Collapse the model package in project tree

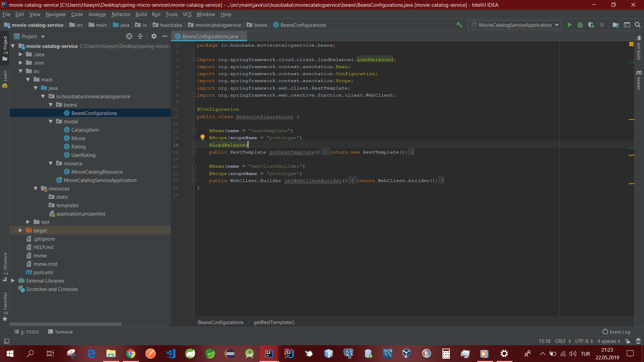(51, 122)
